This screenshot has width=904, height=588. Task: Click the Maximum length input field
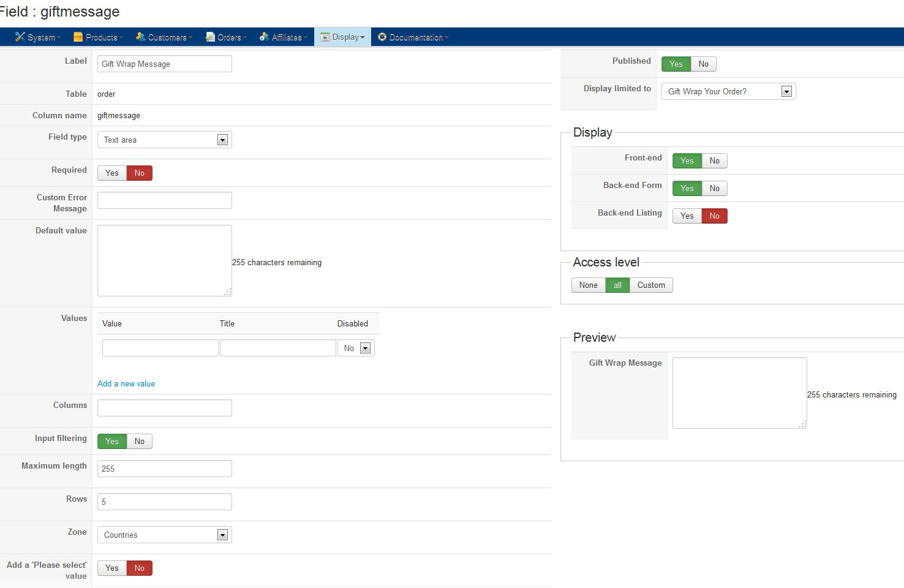pyautogui.click(x=165, y=469)
